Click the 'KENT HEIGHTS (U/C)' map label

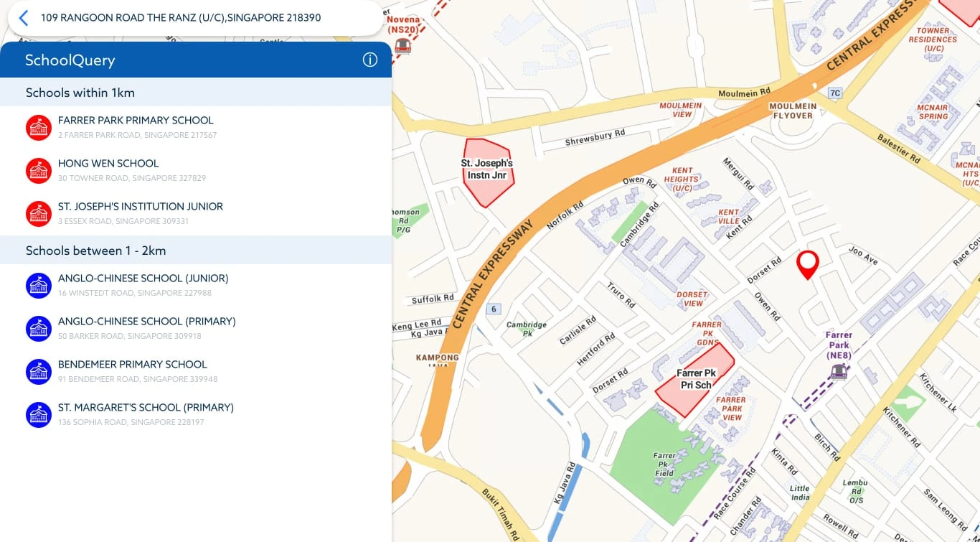pos(682,179)
